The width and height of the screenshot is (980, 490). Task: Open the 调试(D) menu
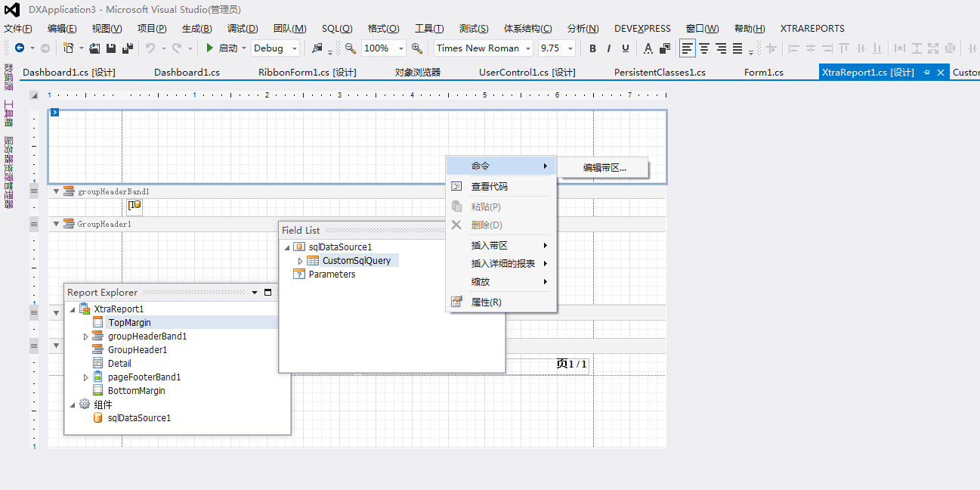(243, 29)
